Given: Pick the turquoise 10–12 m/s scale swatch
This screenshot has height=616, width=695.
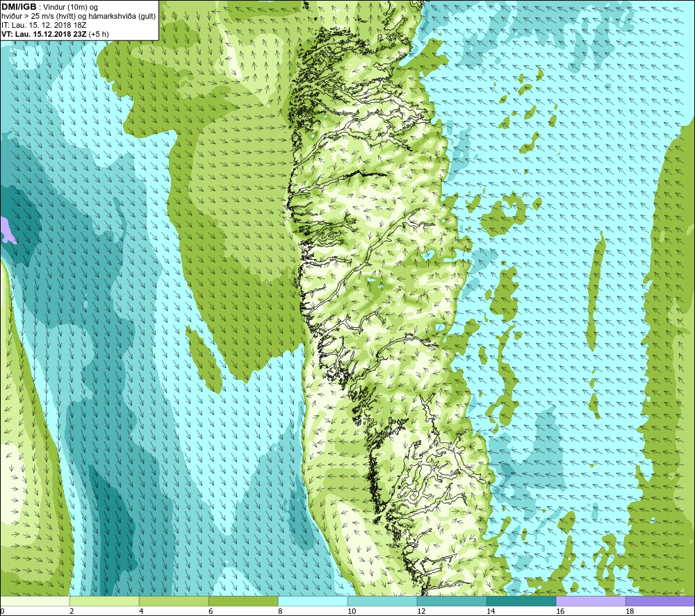Looking at the screenshot, I should coord(382,601).
